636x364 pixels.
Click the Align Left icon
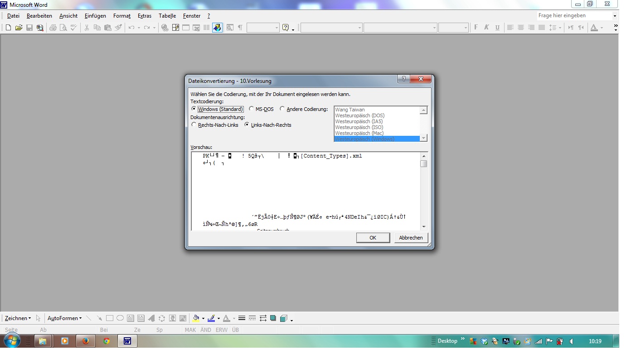[510, 28]
